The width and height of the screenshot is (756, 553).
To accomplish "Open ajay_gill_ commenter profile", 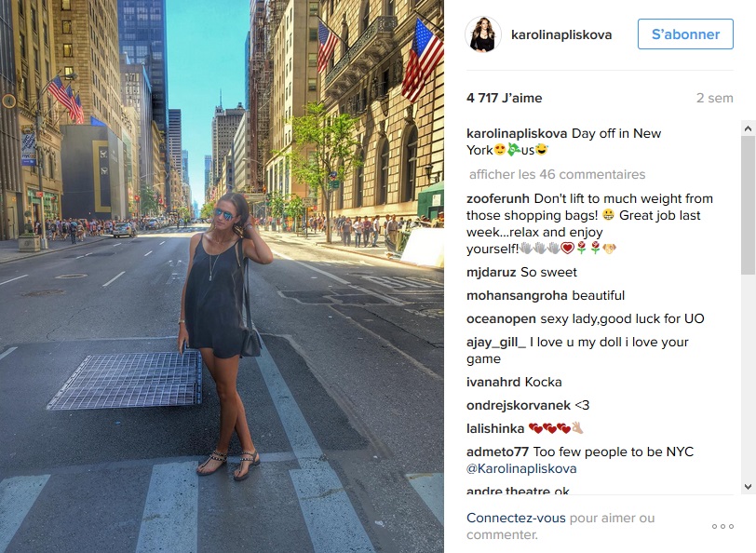I will pos(496,343).
